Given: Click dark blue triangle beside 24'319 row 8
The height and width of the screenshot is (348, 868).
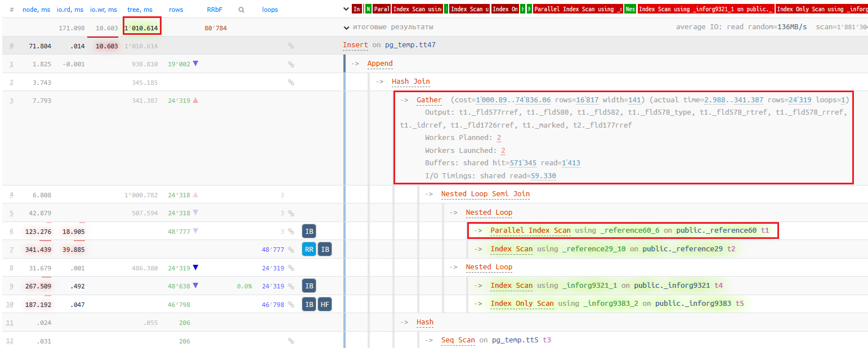Looking at the screenshot, I should coord(195,267).
